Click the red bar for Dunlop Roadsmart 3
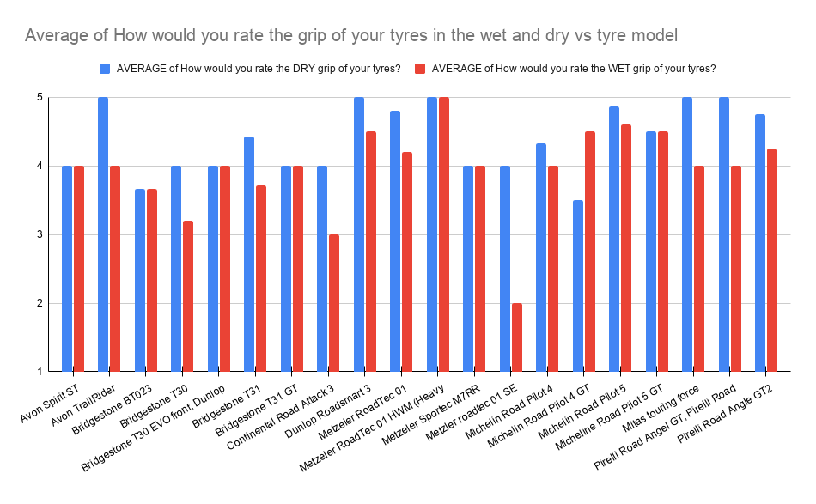This screenshot has height=504, width=816. pos(371,251)
